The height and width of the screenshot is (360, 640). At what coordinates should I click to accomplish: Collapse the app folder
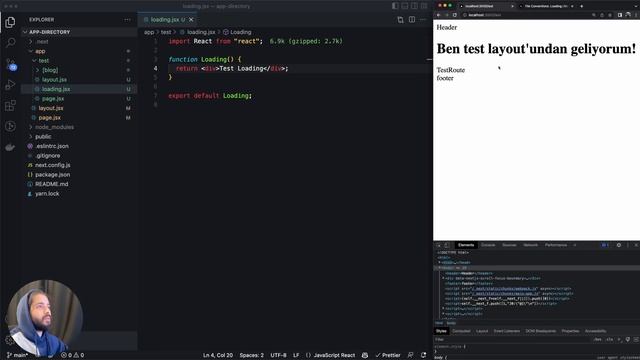click(79, 51)
